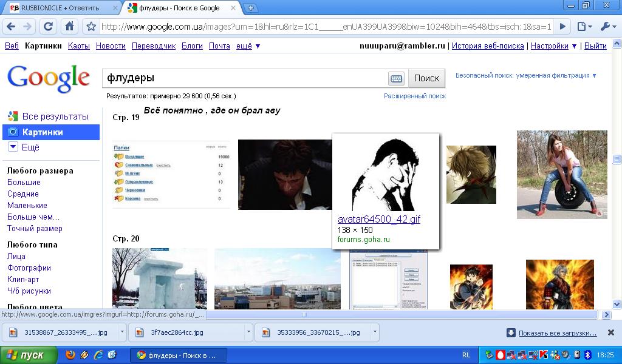
Task: Open the Почта link
Action: point(219,46)
